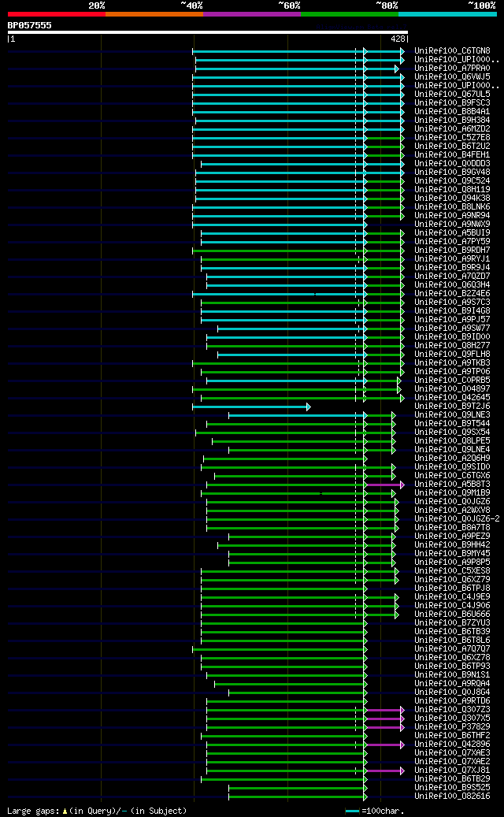
Task: Select the UniRef100_Q7XJ81 label
Action: (x=452, y=770)
